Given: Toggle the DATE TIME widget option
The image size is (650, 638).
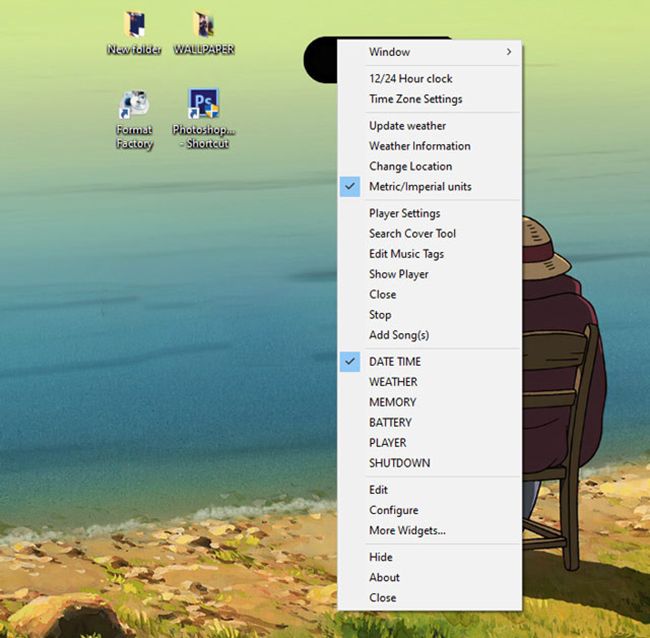Looking at the screenshot, I should coord(429,361).
